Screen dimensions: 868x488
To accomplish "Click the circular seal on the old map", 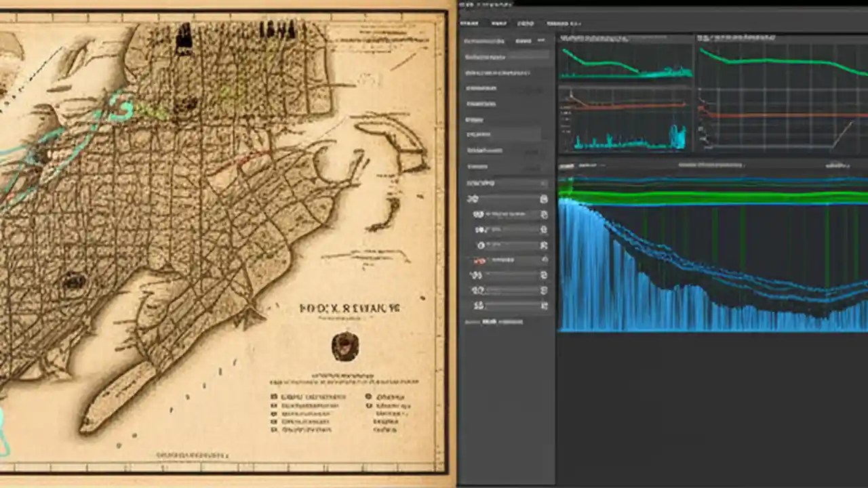I will point(345,347).
